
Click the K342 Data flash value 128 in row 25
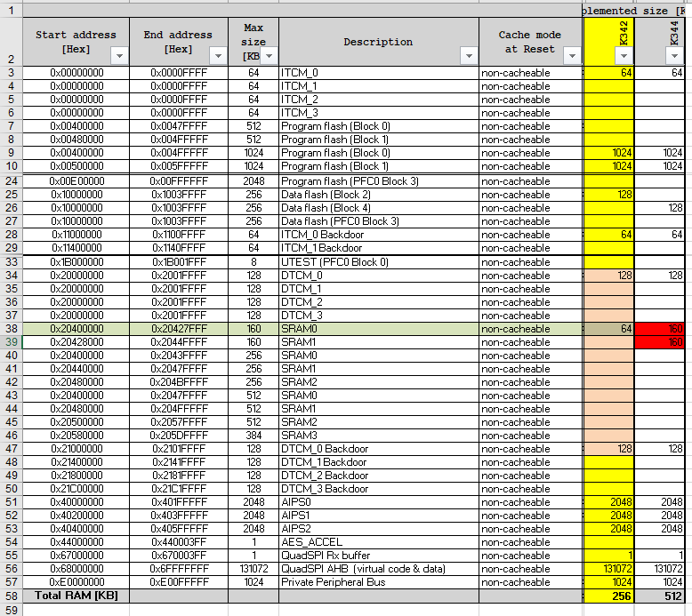[608, 195]
